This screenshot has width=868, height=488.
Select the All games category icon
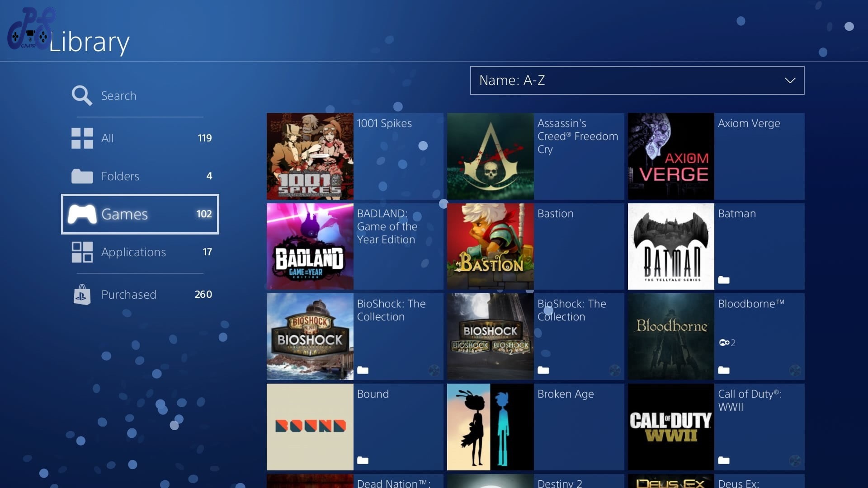pos(82,137)
